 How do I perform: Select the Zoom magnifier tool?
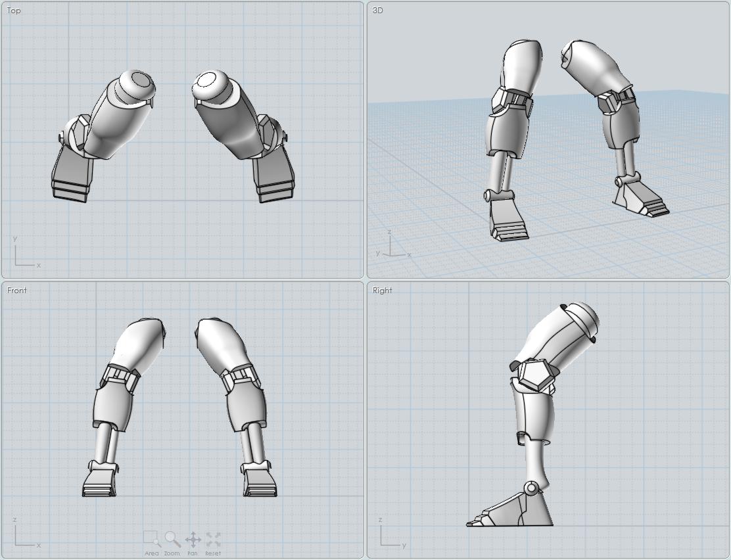(x=172, y=540)
